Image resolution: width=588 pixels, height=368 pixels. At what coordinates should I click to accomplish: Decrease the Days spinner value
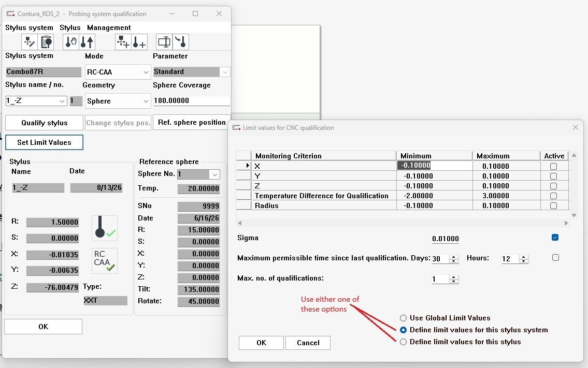(454, 261)
